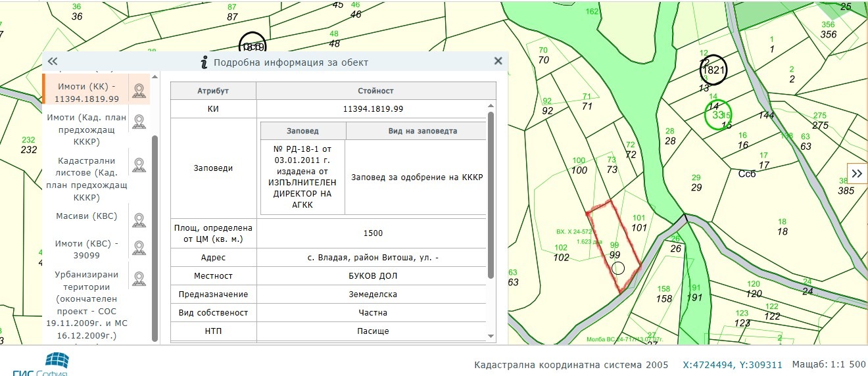
Task: Click the attribute table vertical scrollbar thumb
Action: tap(490, 195)
